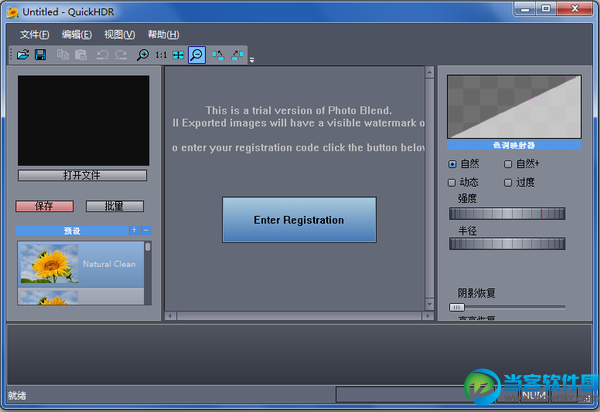
Task: Adjust the 强度 strength slider
Action: (507, 213)
